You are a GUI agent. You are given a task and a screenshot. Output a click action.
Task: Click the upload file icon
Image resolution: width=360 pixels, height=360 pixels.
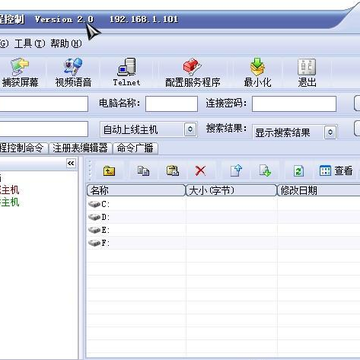[x=235, y=171]
